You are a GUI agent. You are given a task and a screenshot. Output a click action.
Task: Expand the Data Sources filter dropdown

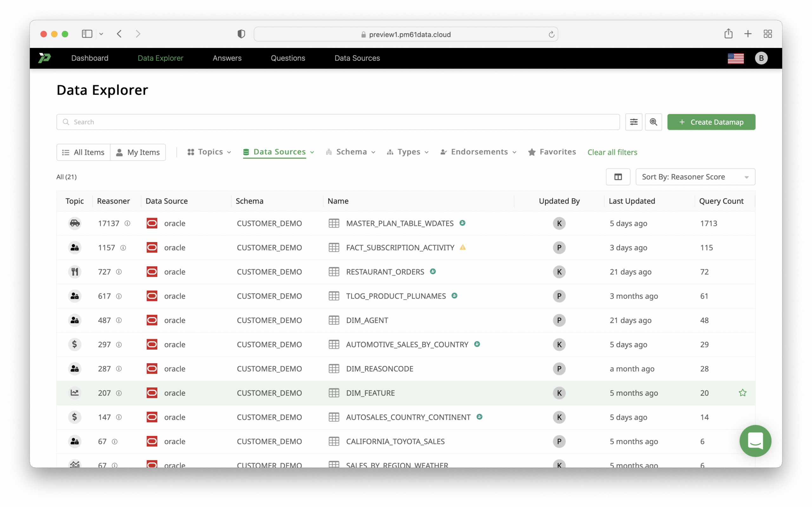pos(278,152)
